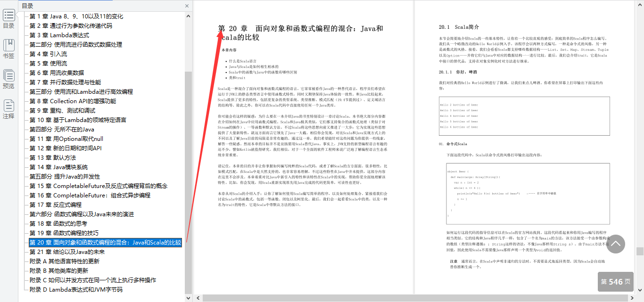The width and height of the screenshot is (644, 302).
Task: Open 附录 A 其他语言特性的更新
Action: 65,261
